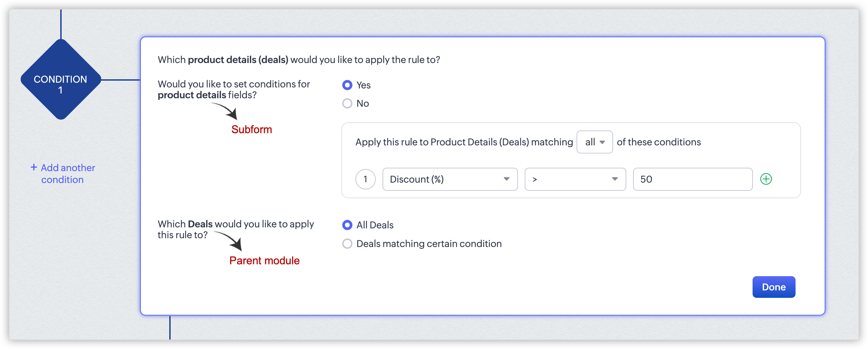Open the Discount (%) field dropdown
Screen dimensions: 868x349
tap(450, 179)
